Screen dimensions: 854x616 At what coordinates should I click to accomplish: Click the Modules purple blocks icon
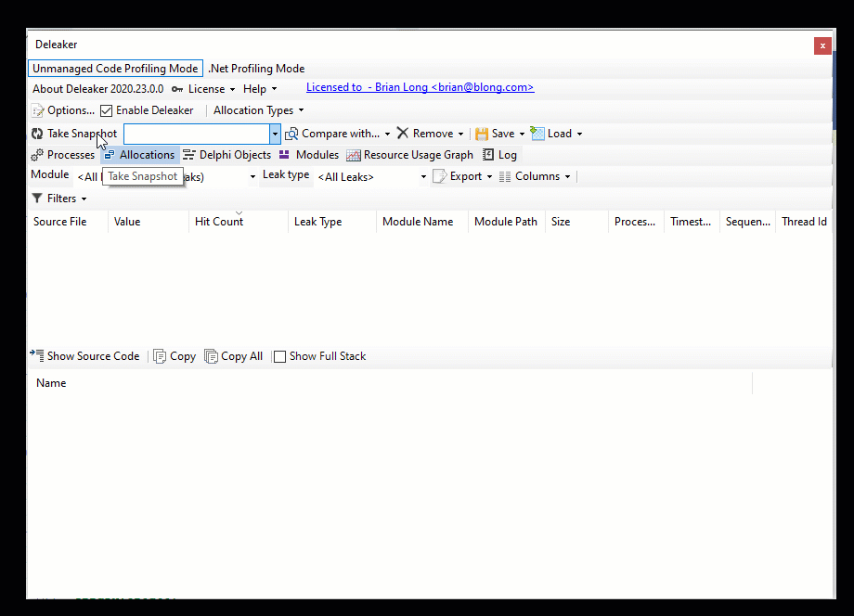pos(284,155)
